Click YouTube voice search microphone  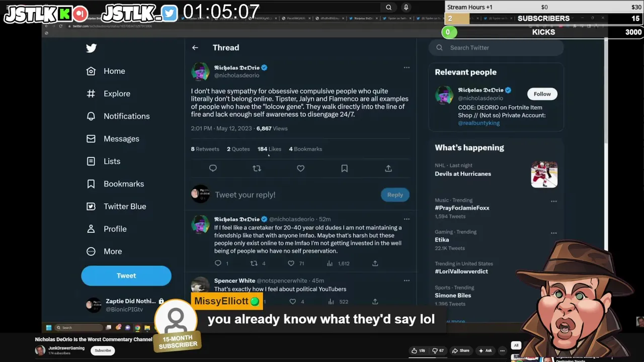pyautogui.click(x=406, y=8)
